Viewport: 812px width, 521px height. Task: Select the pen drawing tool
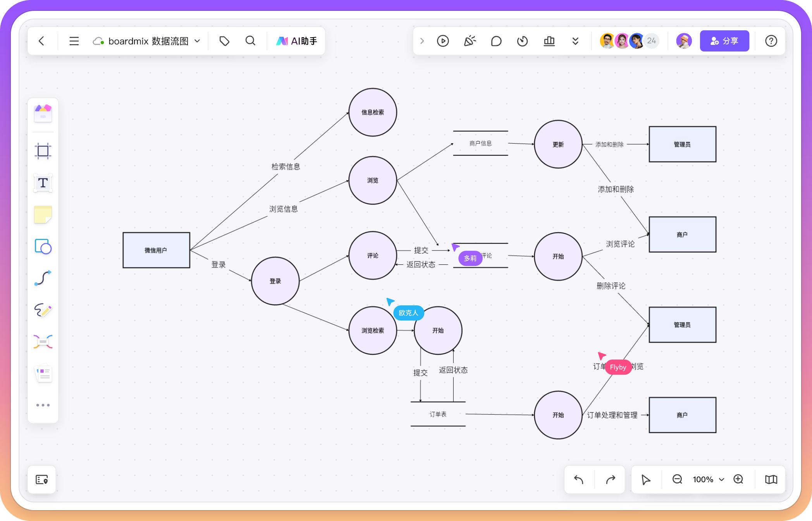coord(43,310)
